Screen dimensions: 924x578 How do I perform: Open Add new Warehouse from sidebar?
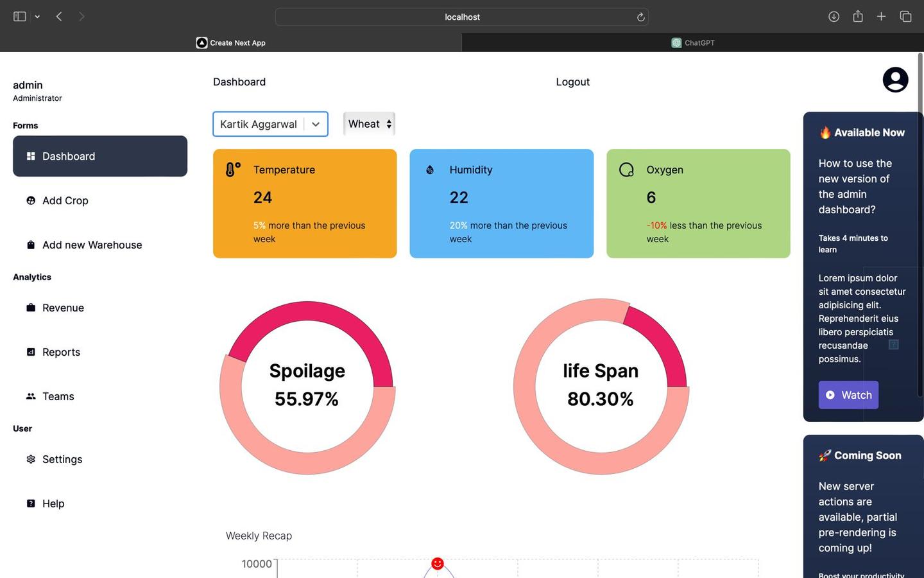pos(100,245)
